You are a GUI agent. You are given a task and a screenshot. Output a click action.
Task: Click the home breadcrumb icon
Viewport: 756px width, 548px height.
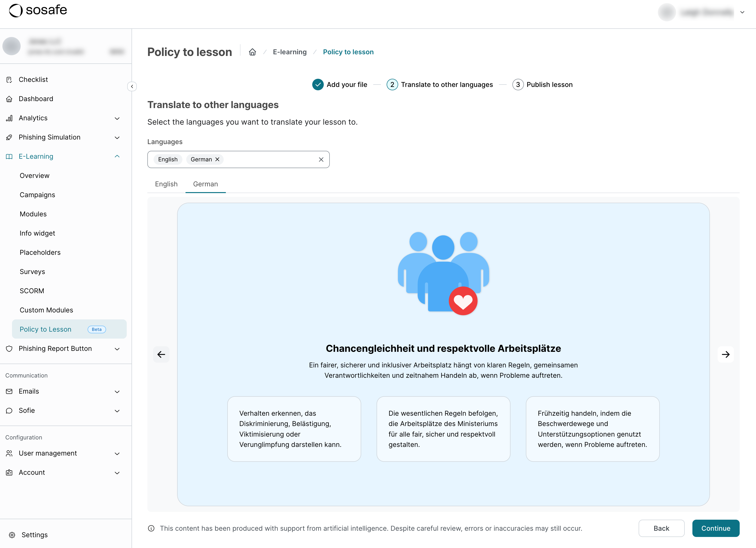pyautogui.click(x=252, y=52)
